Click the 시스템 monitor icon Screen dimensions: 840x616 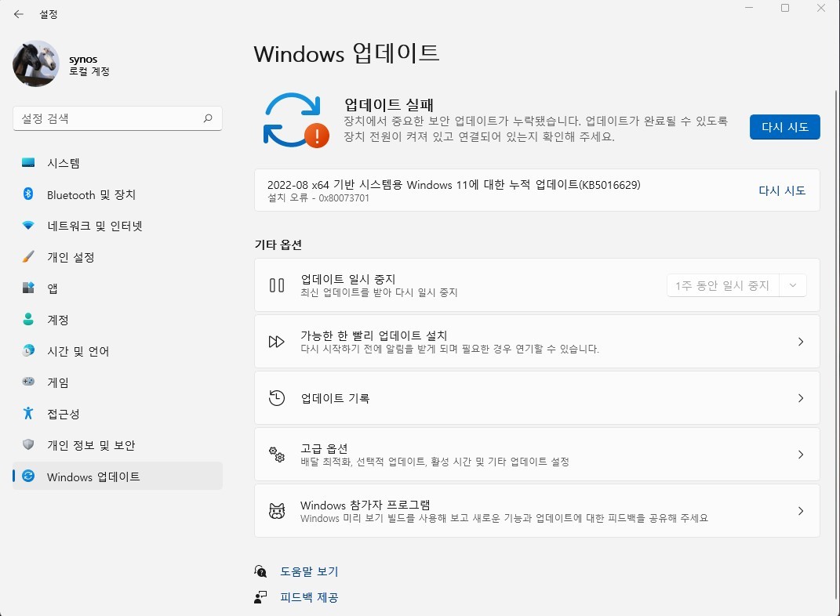coord(28,163)
